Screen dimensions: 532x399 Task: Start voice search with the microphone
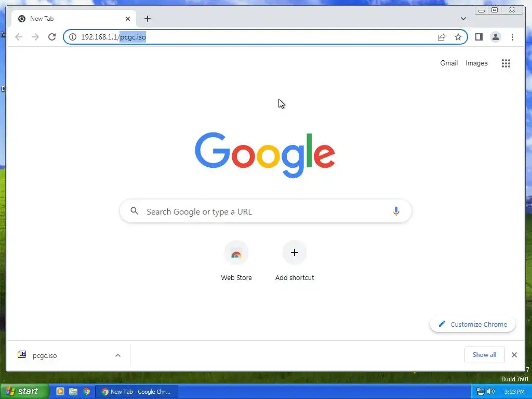click(396, 211)
